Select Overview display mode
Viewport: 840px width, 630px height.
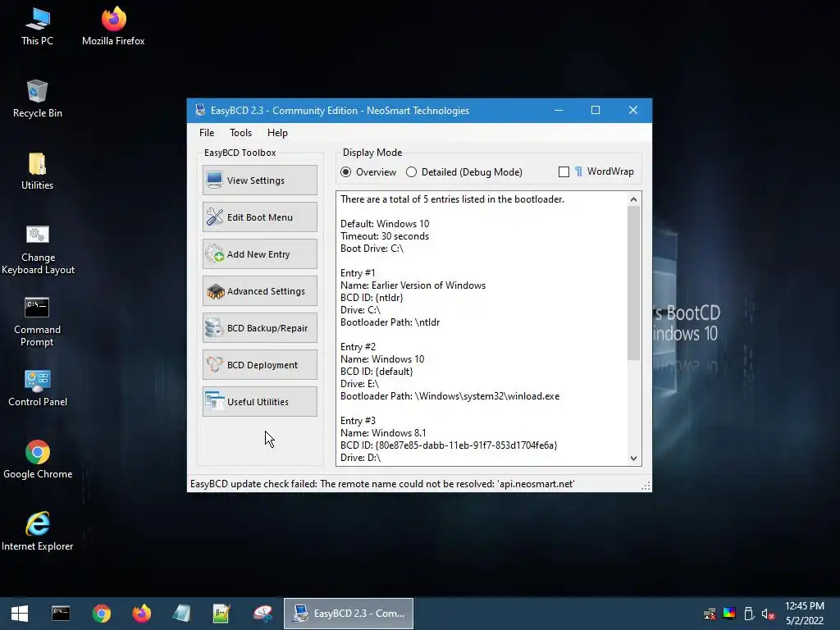click(367, 172)
